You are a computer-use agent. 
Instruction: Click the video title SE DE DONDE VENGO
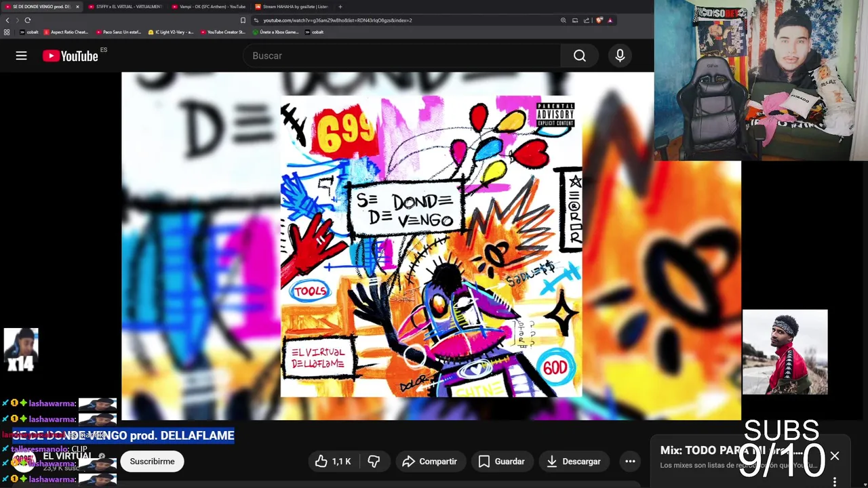pos(123,436)
